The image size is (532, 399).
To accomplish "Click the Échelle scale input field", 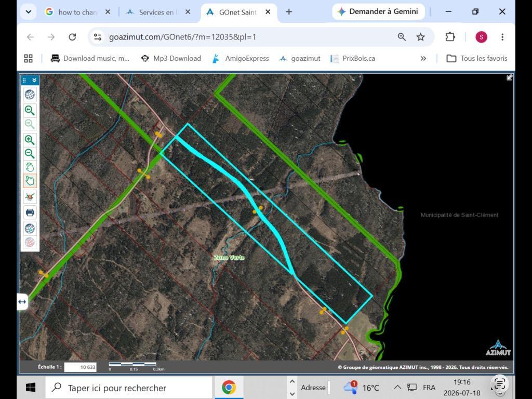I will coord(81,367).
